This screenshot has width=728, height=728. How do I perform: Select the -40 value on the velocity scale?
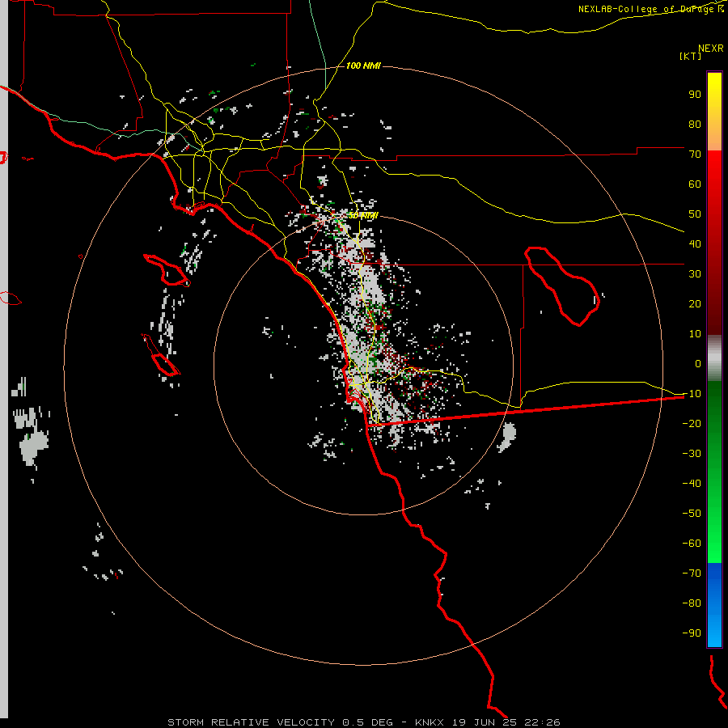pos(692,484)
